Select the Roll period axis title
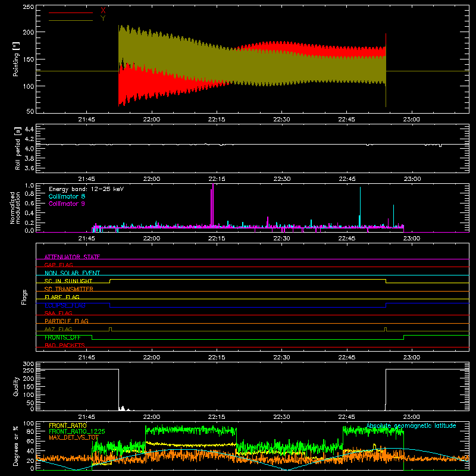The width and height of the screenshot is (476, 476). 18,148
